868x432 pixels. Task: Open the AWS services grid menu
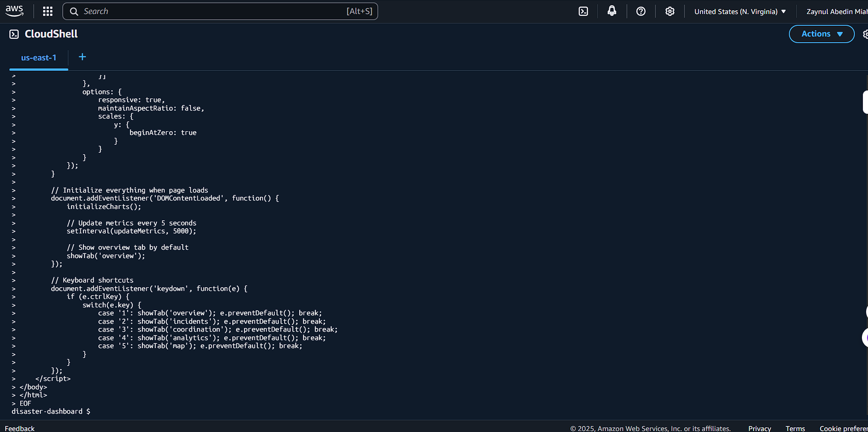click(x=48, y=11)
